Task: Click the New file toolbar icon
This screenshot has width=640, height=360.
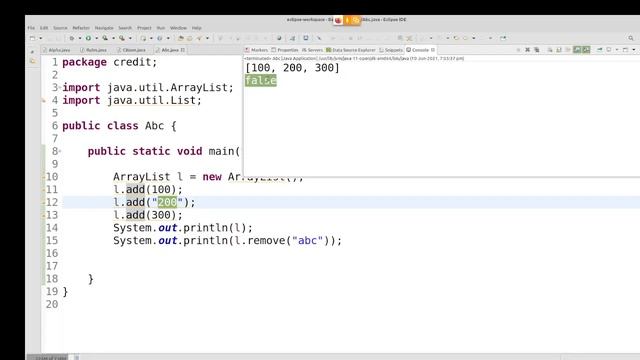Action: pos(32,38)
